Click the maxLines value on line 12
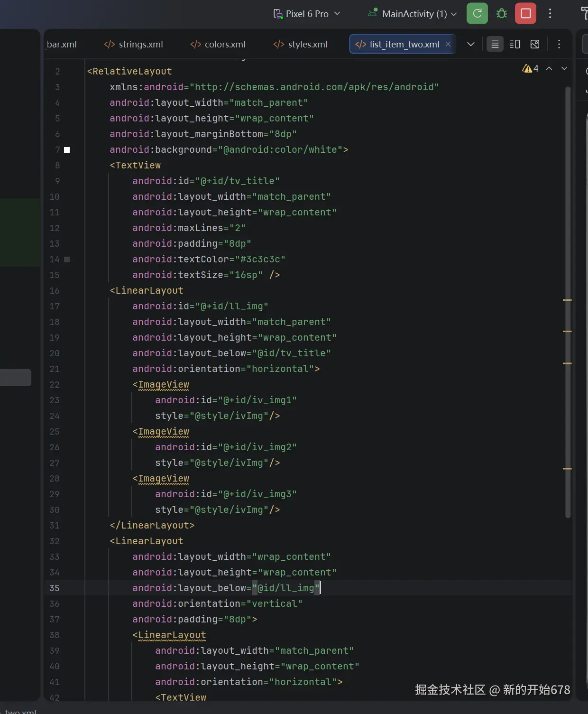This screenshot has width=588, height=714. [238, 228]
